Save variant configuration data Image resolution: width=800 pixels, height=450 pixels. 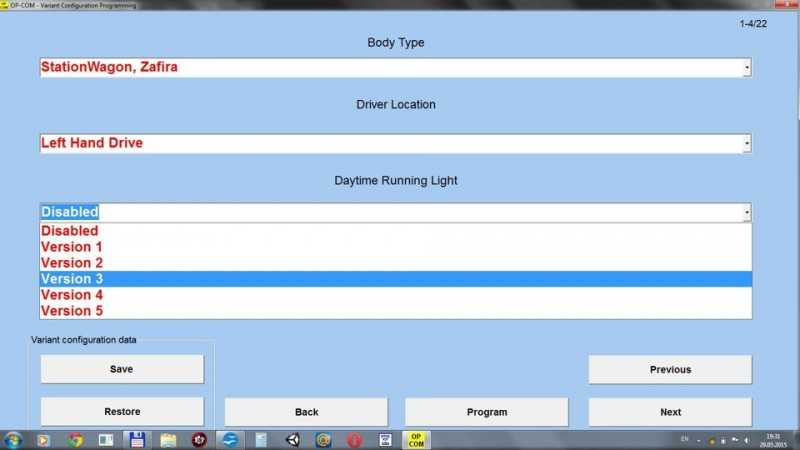(x=122, y=369)
